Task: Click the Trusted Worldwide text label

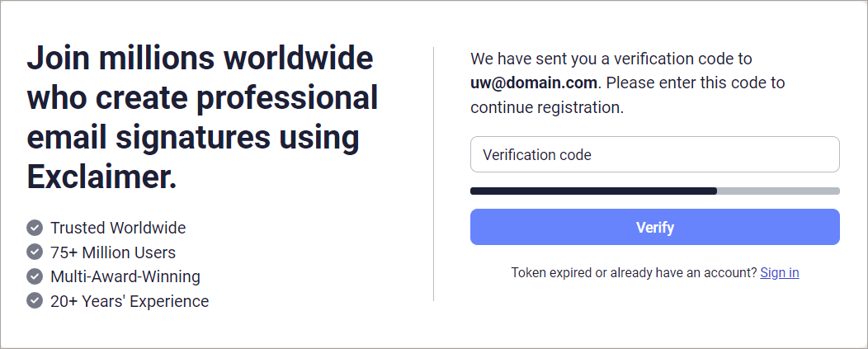Action: coord(118,228)
